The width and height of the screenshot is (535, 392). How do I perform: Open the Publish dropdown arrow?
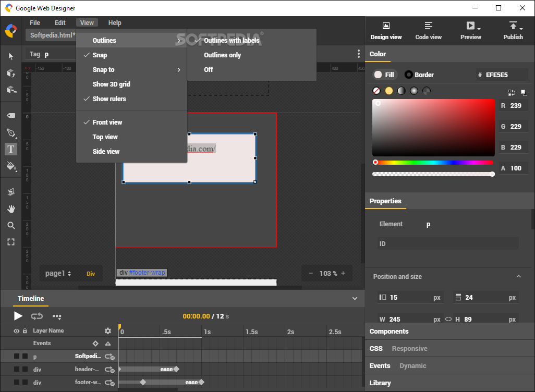(x=521, y=29)
